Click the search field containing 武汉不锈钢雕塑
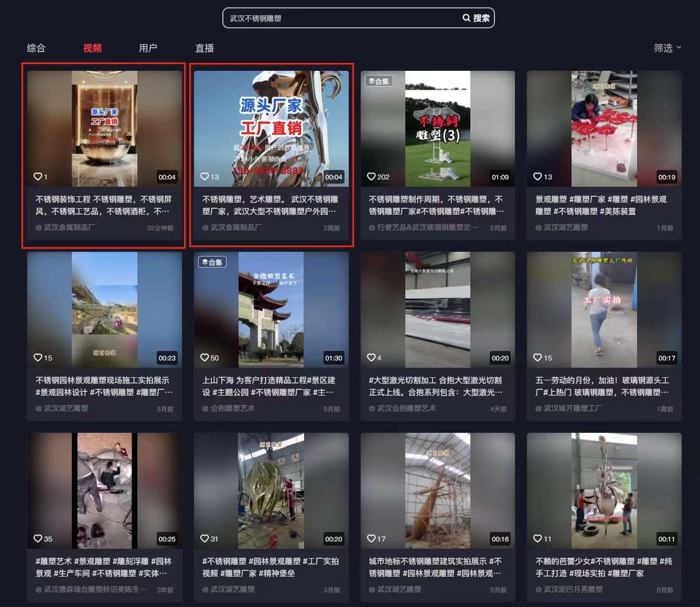The height and width of the screenshot is (607, 700). (341, 18)
